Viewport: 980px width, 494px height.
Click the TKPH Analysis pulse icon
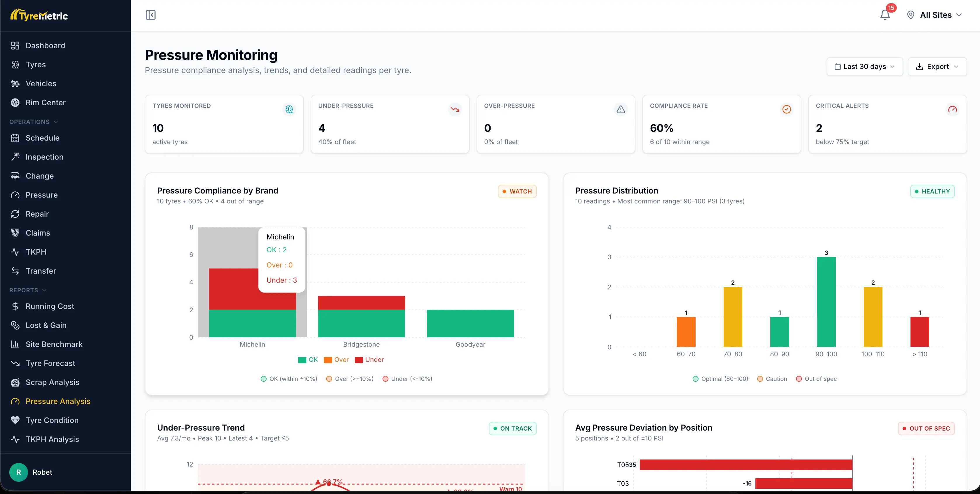[15, 440]
